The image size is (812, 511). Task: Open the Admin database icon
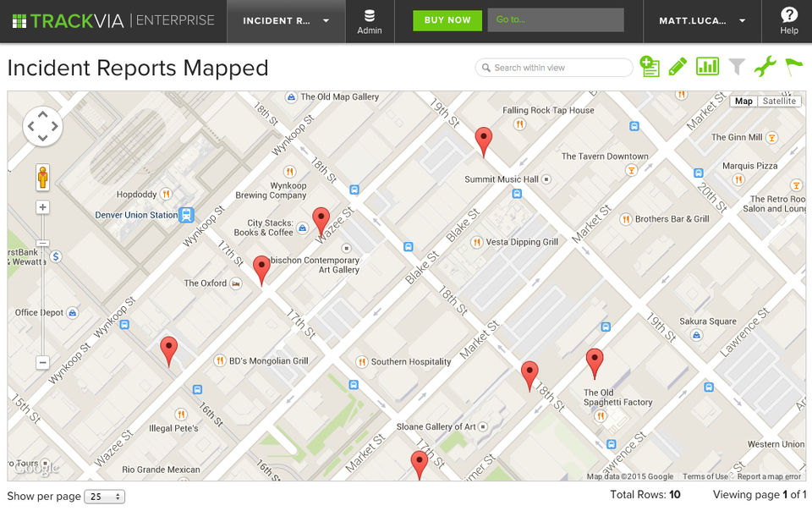coord(370,22)
